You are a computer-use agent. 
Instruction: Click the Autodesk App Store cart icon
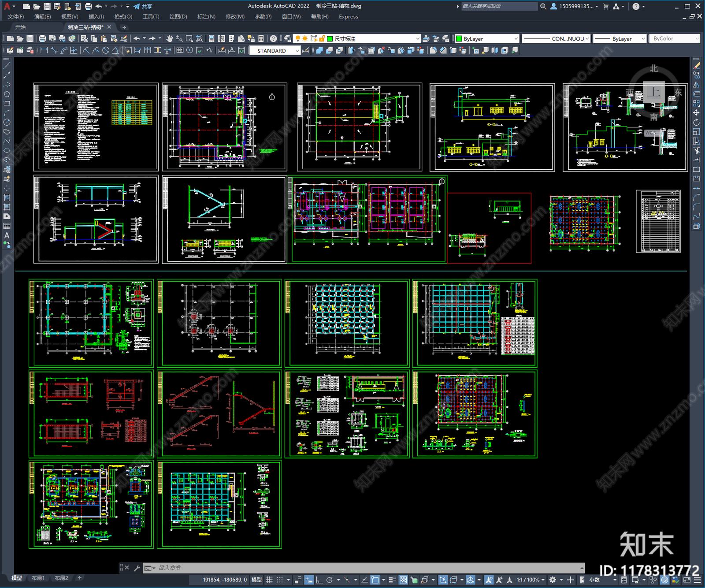point(606,6)
